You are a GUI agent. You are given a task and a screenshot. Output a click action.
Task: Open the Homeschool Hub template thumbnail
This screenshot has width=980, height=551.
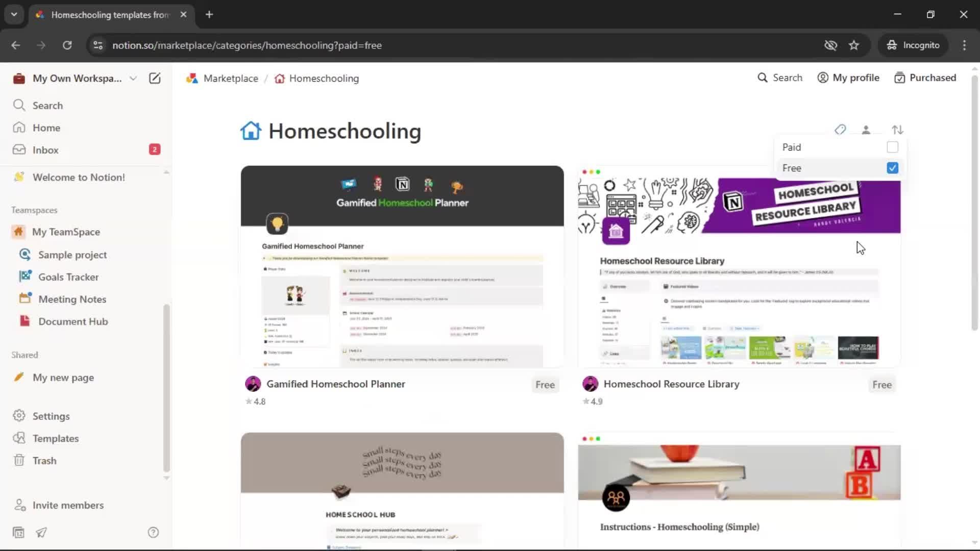402,491
